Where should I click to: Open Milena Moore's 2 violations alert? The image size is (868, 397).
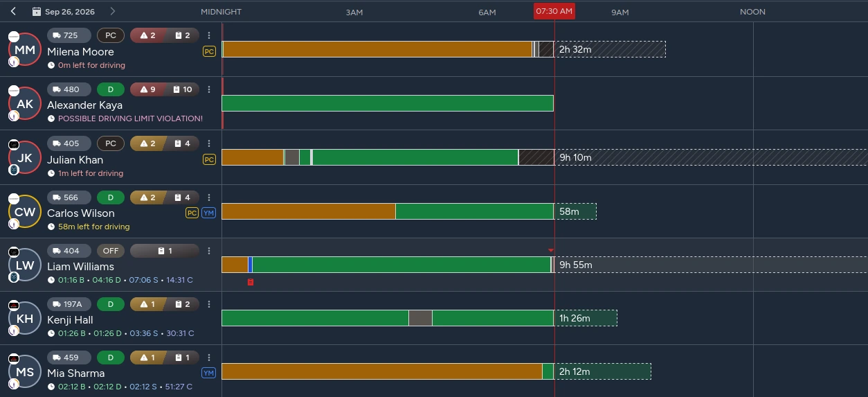click(x=147, y=35)
